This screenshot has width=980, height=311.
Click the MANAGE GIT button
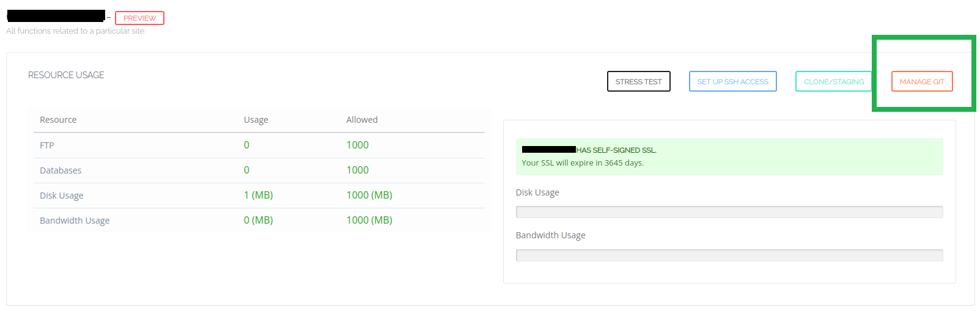click(921, 82)
